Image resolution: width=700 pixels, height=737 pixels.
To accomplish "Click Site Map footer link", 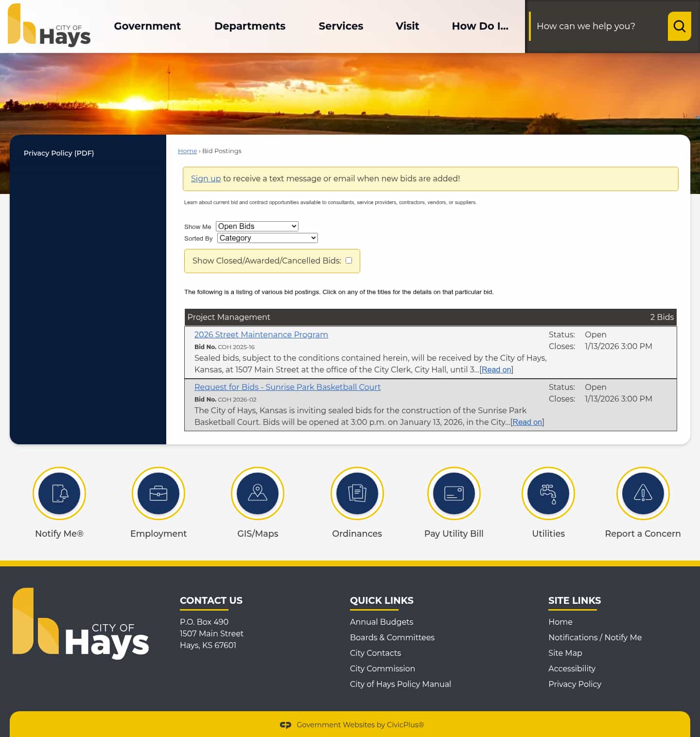I will coord(565,653).
